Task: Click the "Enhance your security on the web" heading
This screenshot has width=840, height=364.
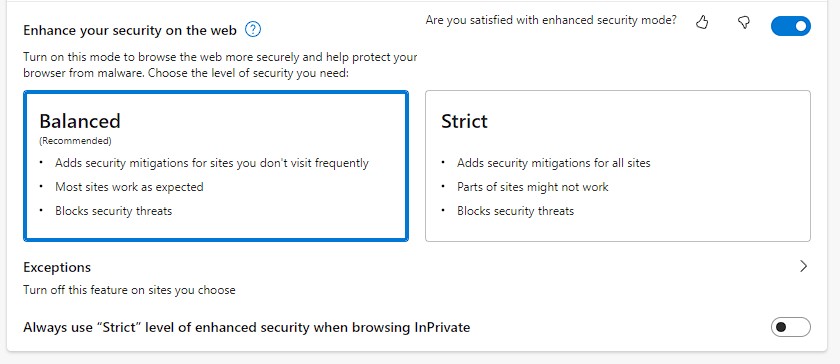Action: (130, 30)
